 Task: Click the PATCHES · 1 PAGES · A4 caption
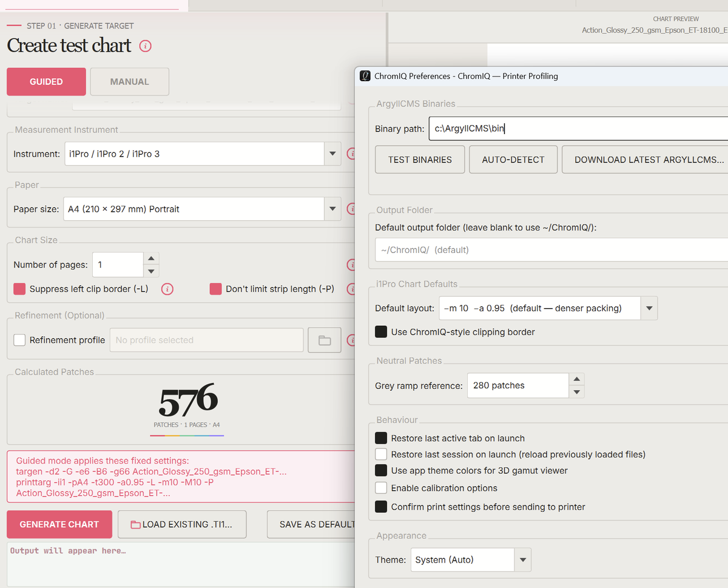click(x=187, y=425)
